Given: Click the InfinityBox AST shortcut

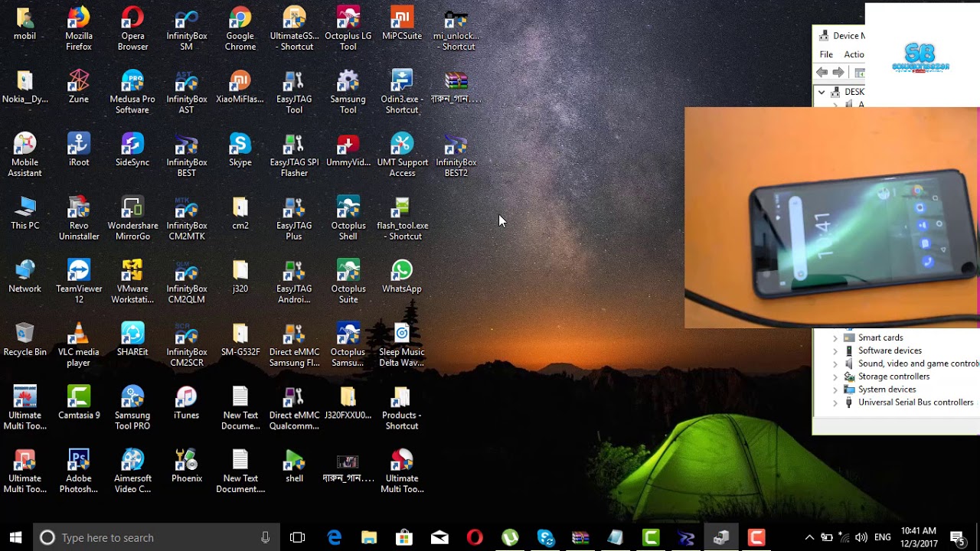Looking at the screenshot, I should 187,93.
